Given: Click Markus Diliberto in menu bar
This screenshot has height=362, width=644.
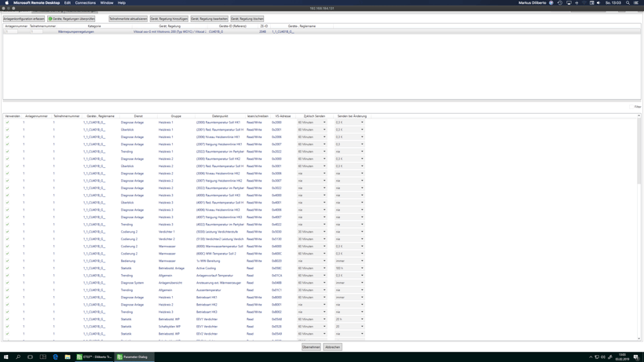Looking at the screenshot, I should pos(532,3).
